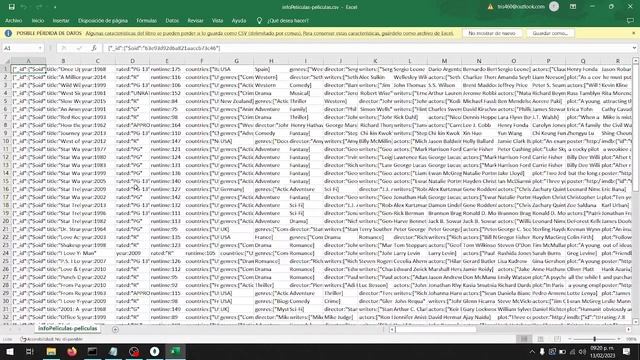The width and height of the screenshot is (640, 360).
Task: Open Firefox from the taskbar
Action: coord(72,351)
